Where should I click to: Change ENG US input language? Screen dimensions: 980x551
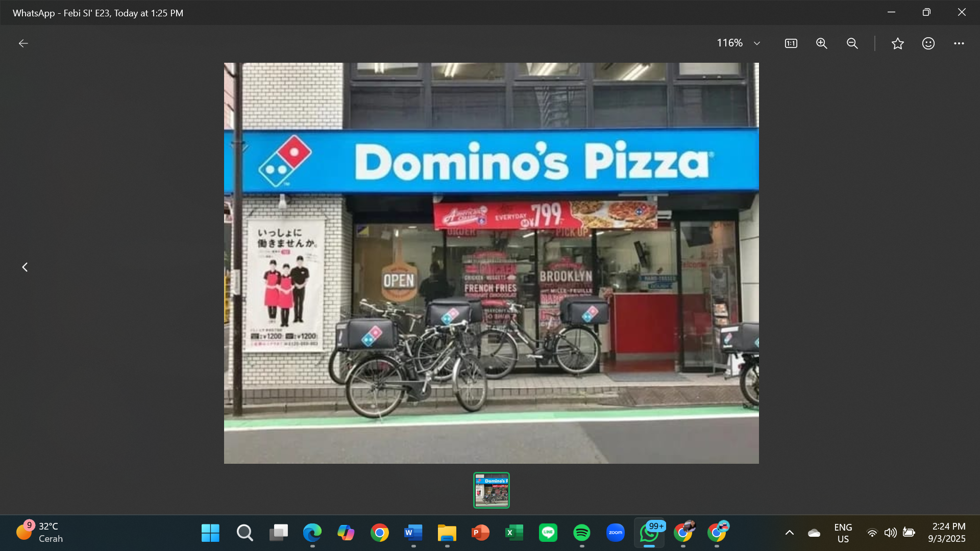coord(843,533)
